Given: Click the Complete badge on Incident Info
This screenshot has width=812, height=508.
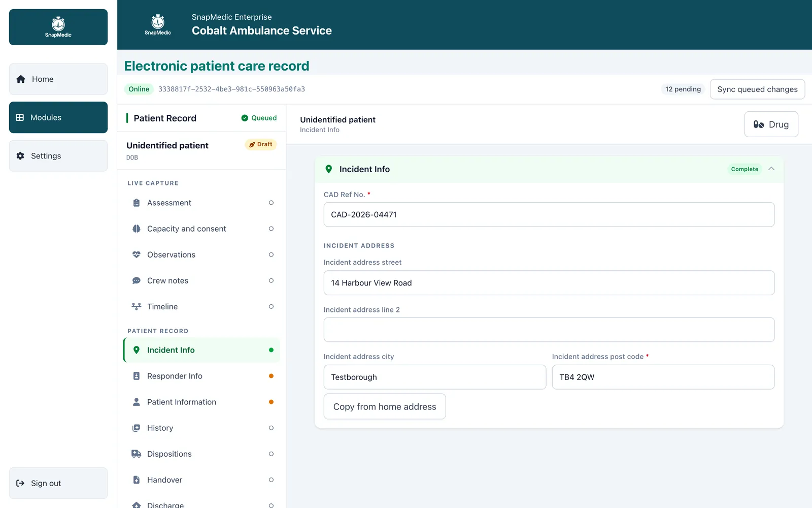Looking at the screenshot, I should pos(745,169).
